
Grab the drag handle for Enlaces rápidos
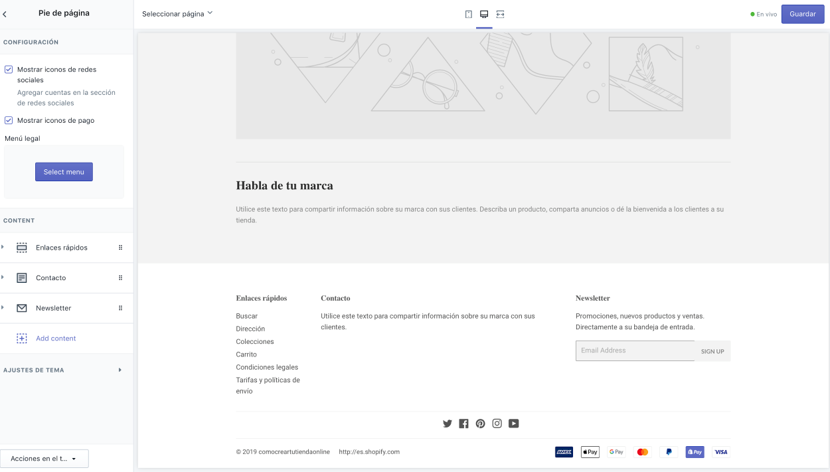tap(120, 248)
